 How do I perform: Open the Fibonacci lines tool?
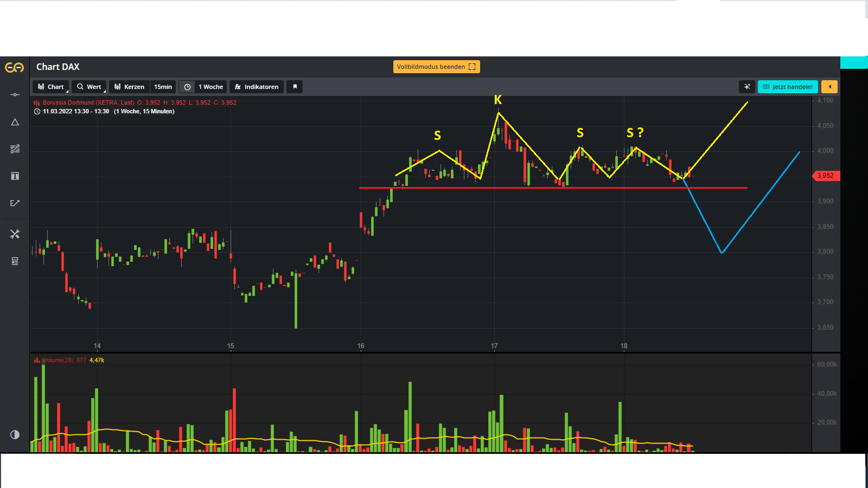coord(15,149)
